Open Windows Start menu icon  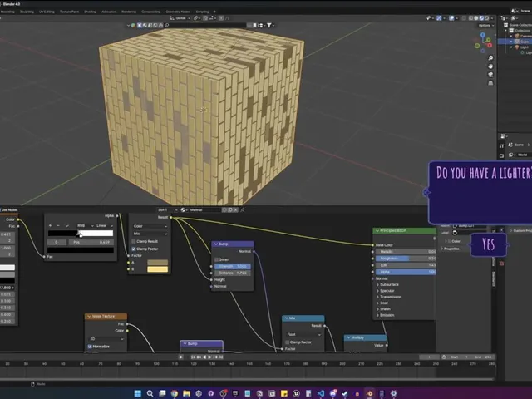pos(137,393)
